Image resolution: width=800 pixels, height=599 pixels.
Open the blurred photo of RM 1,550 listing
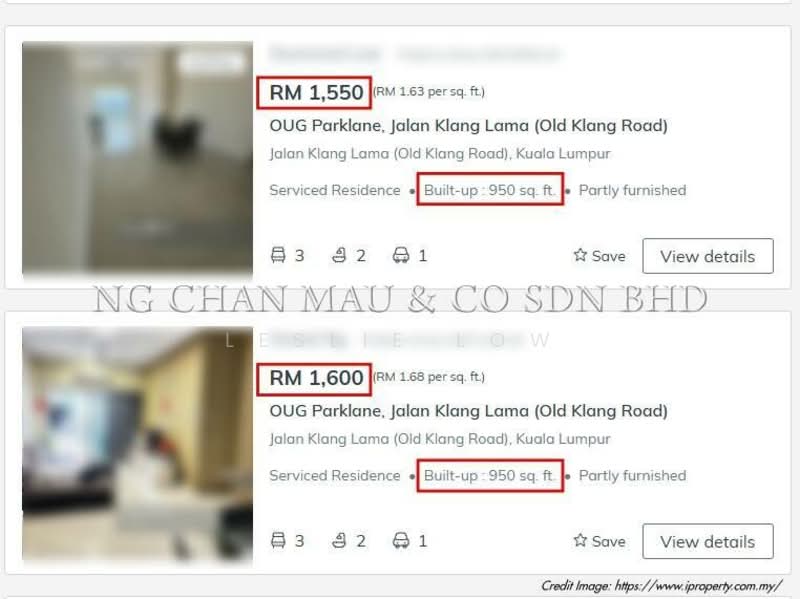137,158
